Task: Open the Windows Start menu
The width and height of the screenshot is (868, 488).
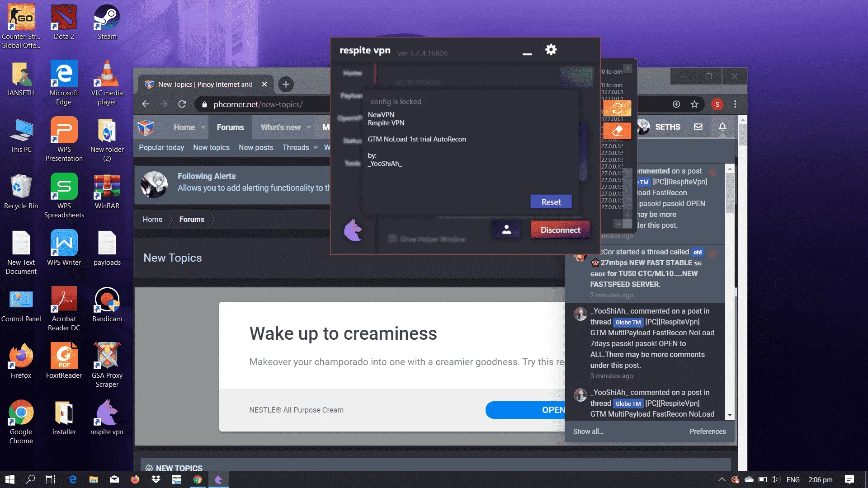Action: 10,479
